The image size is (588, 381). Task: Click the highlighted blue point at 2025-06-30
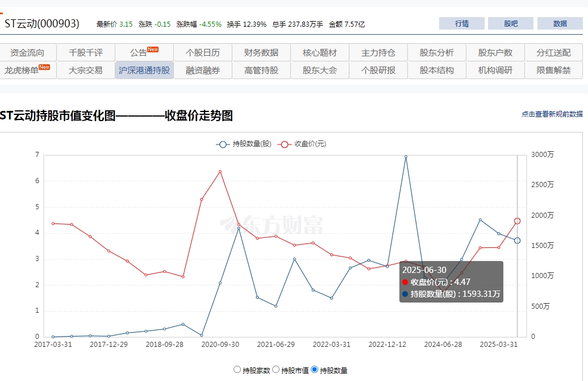[x=517, y=241]
